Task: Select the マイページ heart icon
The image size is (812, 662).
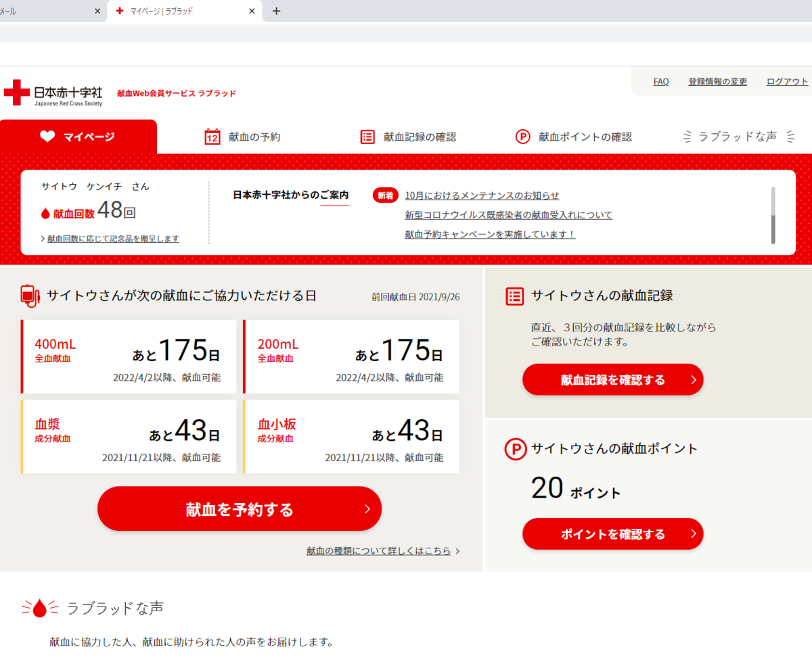Action: [45, 136]
